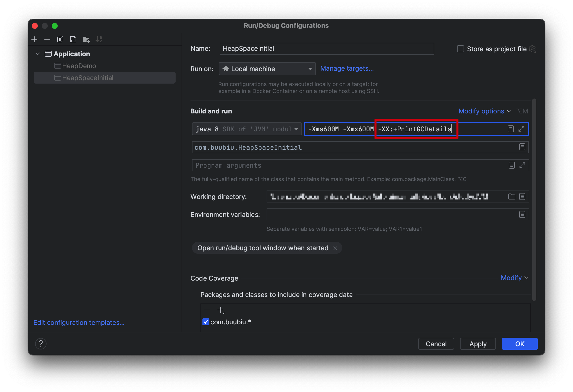Enable Store as project file checkbox
The height and width of the screenshot is (392, 573).
pyautogui.click(x=460, y=49)
